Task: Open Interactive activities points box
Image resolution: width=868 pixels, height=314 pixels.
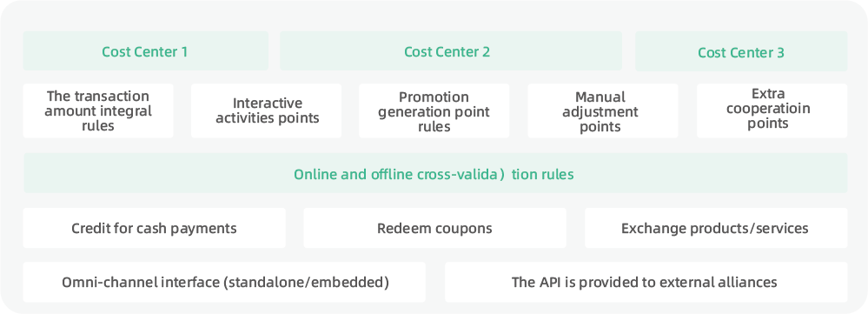Action: 266,110
